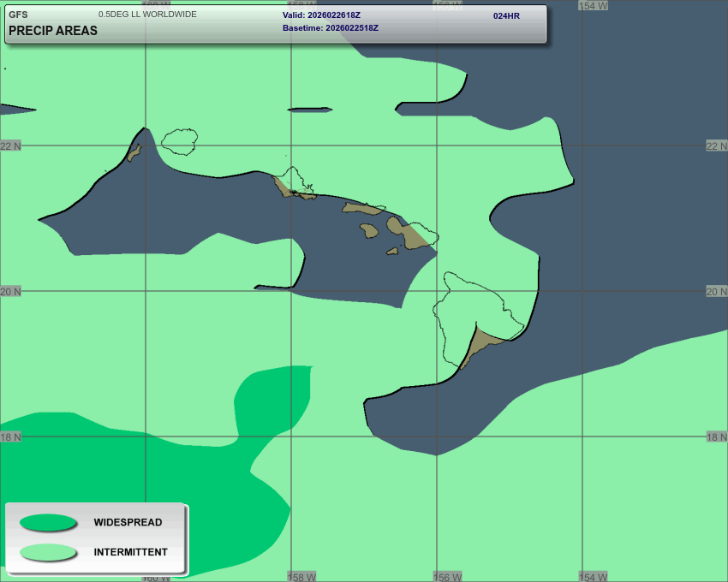
Task: Click the INTERMITTENT light green legend swatch
Action: 49,552
